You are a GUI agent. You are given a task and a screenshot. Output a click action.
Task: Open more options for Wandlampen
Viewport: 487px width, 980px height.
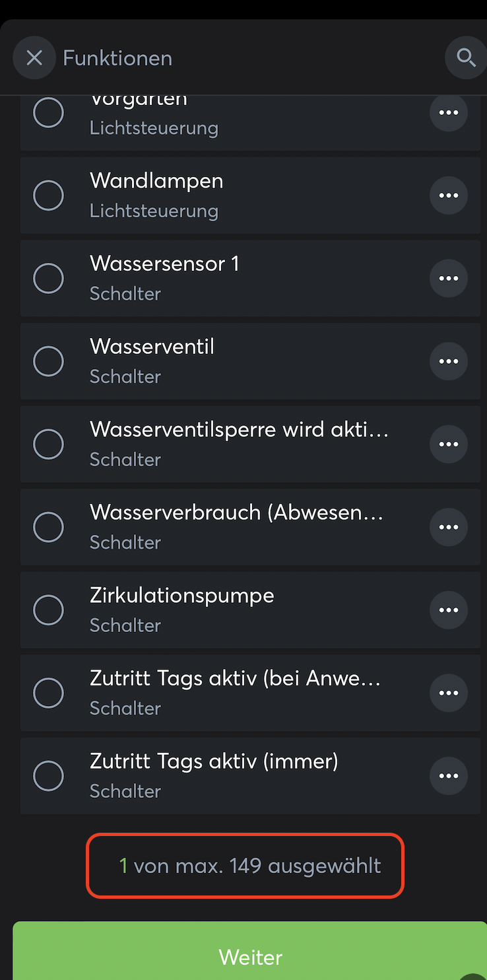[449, 195]
